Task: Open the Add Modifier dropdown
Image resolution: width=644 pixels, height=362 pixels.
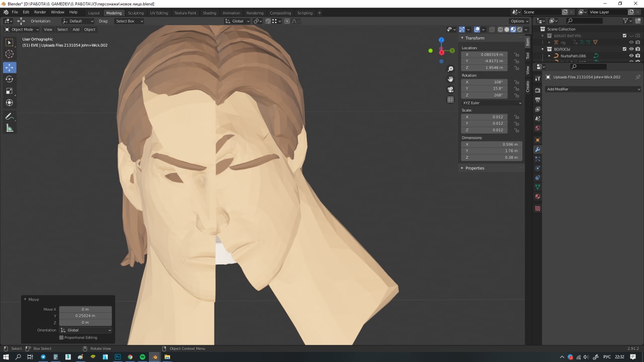Action: 593,89
